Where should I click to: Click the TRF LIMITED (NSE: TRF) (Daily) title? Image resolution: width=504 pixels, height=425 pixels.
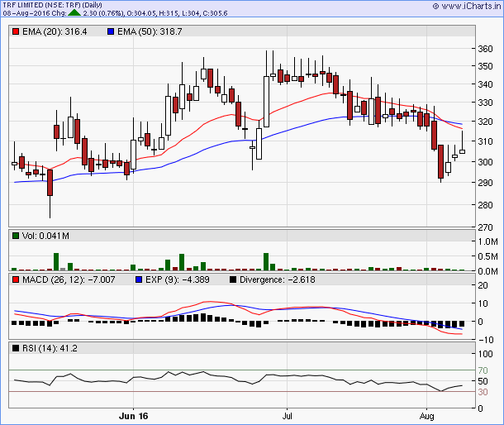click(52, 5)
